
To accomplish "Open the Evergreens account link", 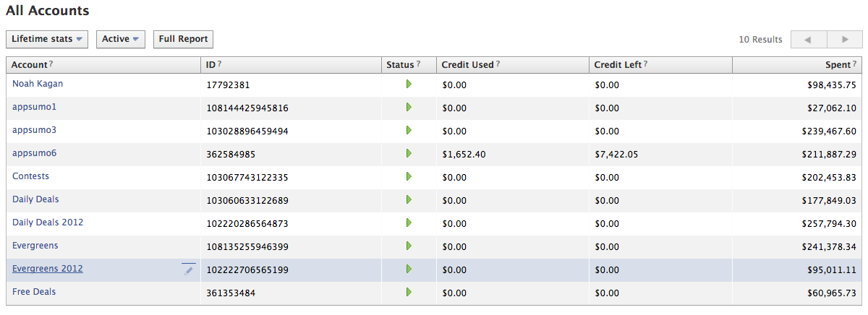I will [35, 246].
